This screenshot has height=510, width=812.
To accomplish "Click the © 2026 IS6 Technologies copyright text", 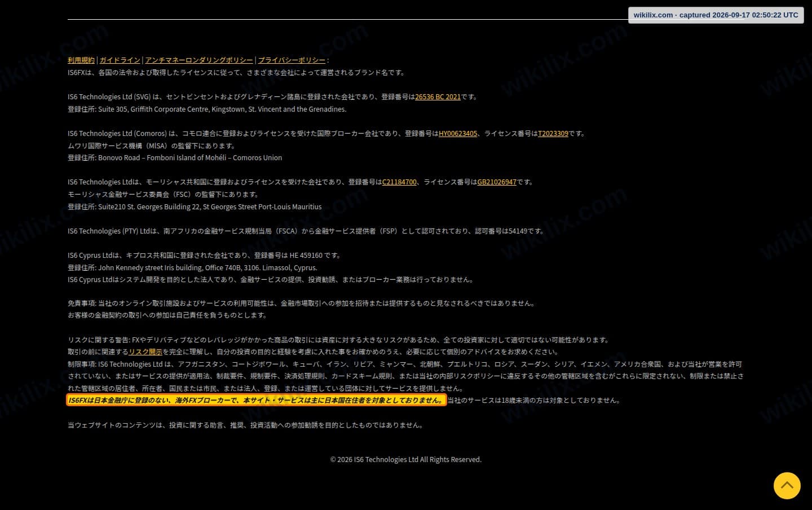I will [406, 460].
